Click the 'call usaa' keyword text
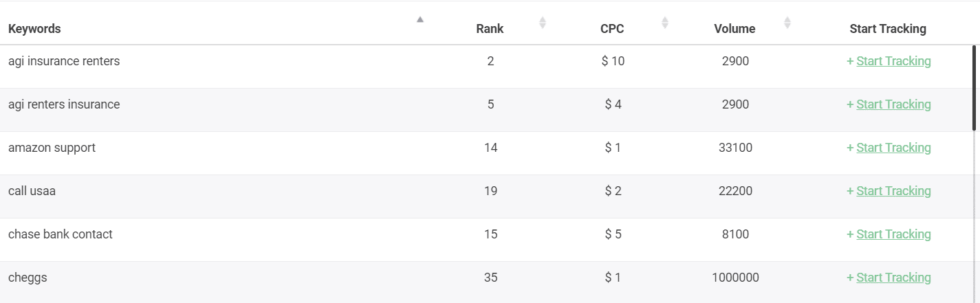Screen dimensions: 980x303 tap(32, 191)
